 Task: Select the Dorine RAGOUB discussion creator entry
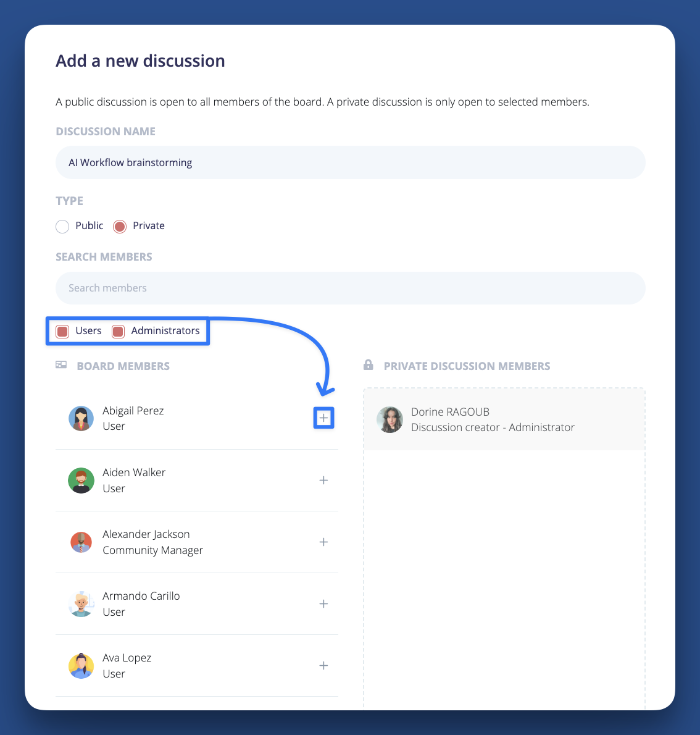tap(504, 419)
